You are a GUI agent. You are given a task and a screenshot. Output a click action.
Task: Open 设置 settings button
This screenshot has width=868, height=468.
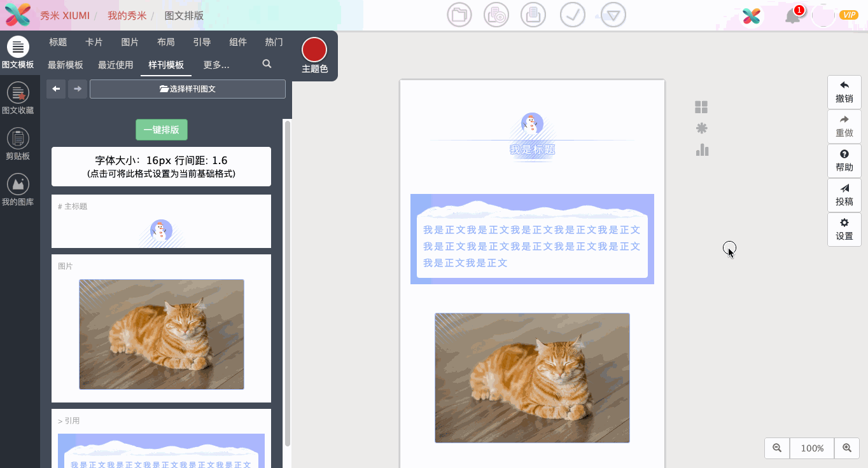[844, 230]
